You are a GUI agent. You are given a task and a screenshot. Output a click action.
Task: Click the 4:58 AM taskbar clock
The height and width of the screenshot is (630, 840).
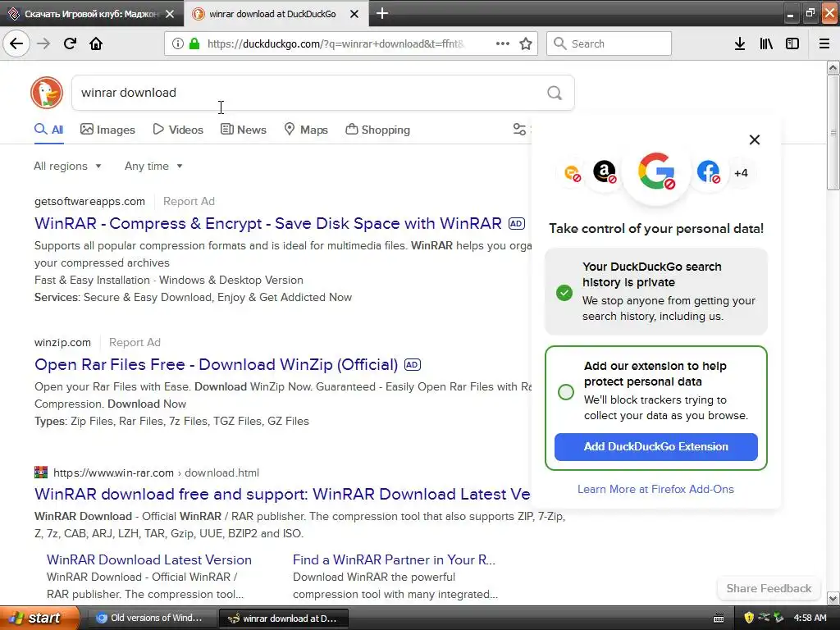pyautogui.click(x=810, y=619)
